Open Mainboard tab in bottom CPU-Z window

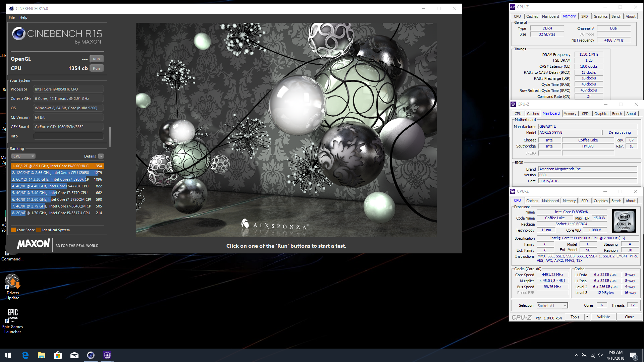tap(550, 201)
